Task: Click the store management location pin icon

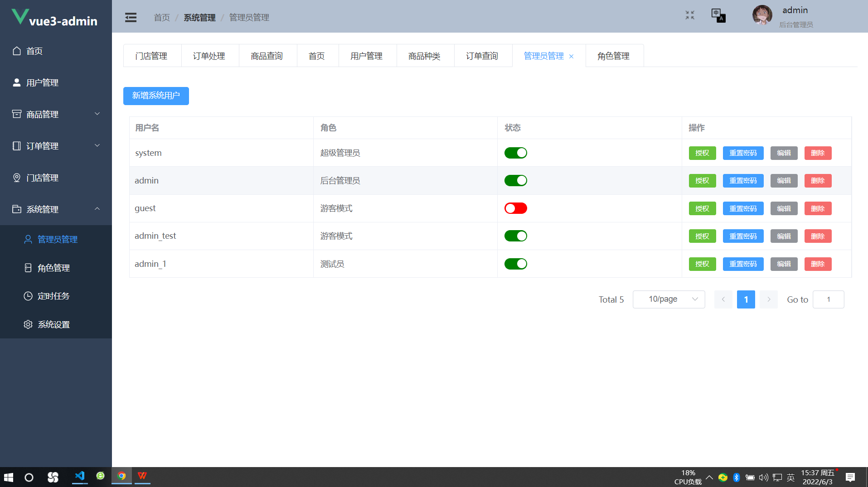Action: click(17, 178)
